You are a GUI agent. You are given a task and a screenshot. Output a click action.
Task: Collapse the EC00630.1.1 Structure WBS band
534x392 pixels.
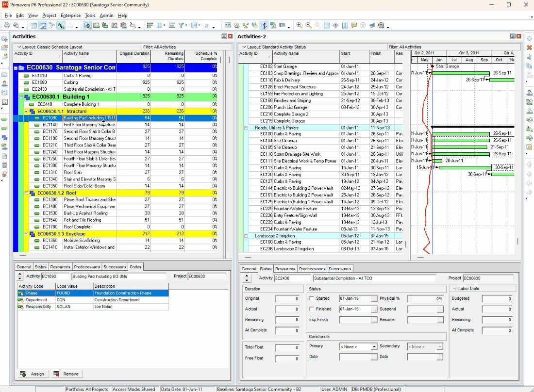(x=26, y=111)
